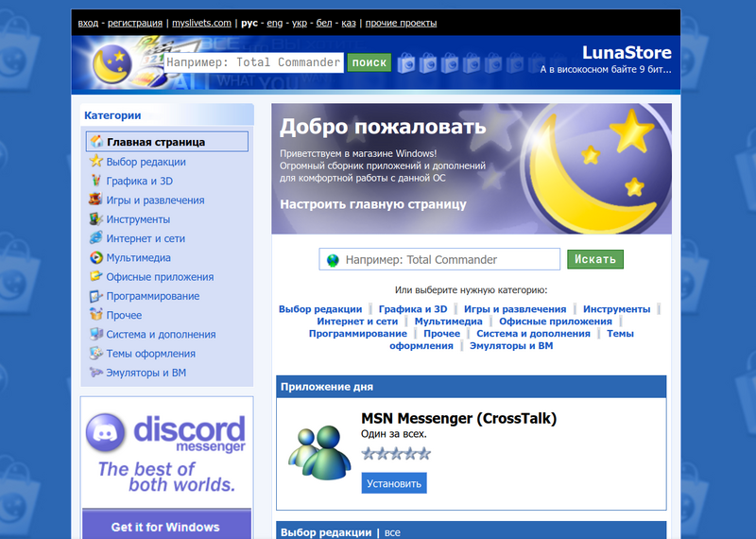Open Интернет и сети link below search
756x539 pixels.
(357, 322)
